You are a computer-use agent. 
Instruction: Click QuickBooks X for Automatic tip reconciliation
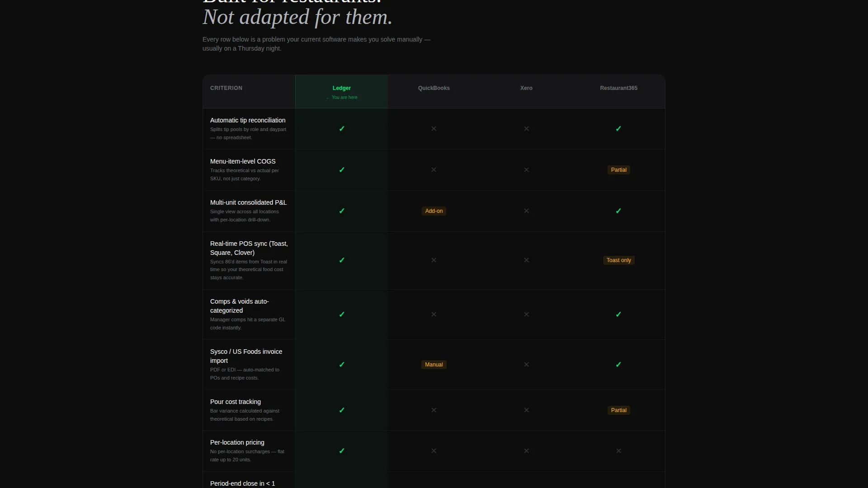coord(434,129)
